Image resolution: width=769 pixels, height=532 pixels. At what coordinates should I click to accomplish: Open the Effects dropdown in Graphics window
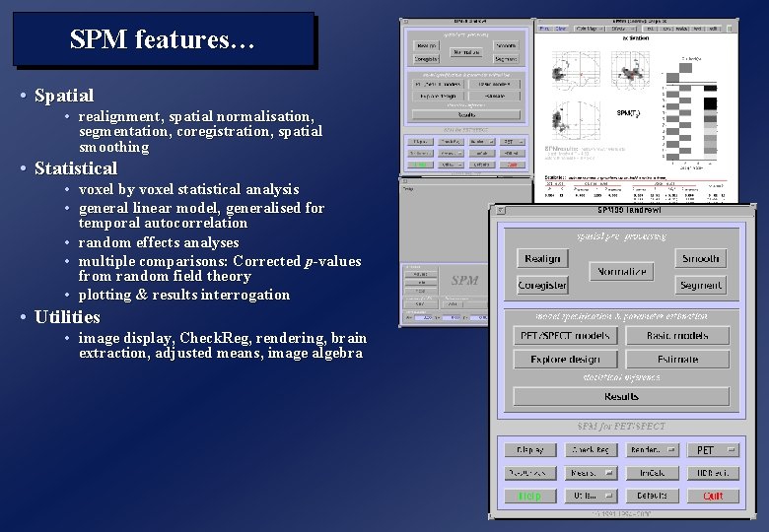coord(622,29)
